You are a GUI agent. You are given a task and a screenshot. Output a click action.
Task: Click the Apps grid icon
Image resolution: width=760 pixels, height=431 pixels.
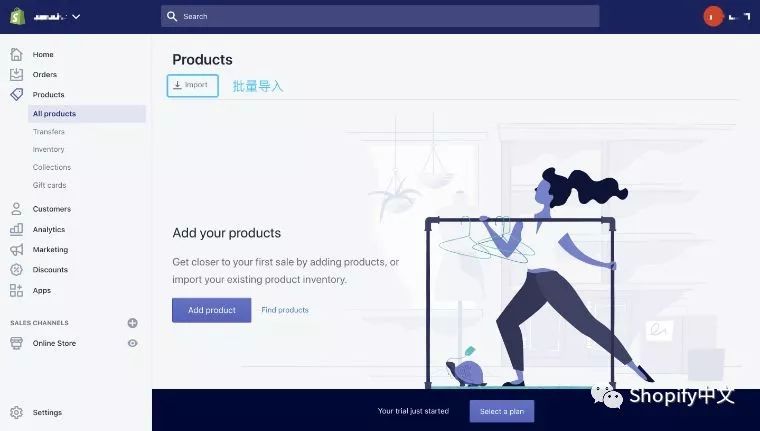(16, 290)
